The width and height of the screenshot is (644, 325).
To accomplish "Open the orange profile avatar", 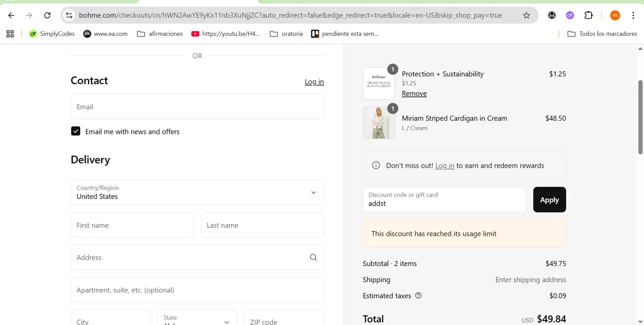I will tap(615, 15).
